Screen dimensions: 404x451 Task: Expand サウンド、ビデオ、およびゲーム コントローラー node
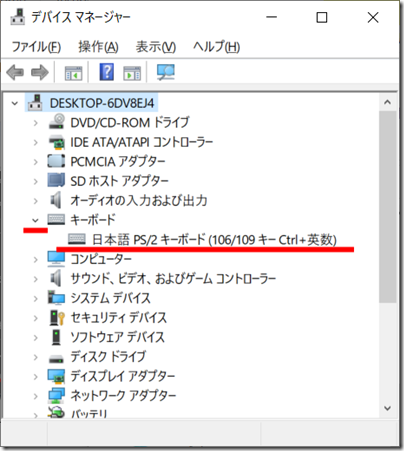(36, 279)
